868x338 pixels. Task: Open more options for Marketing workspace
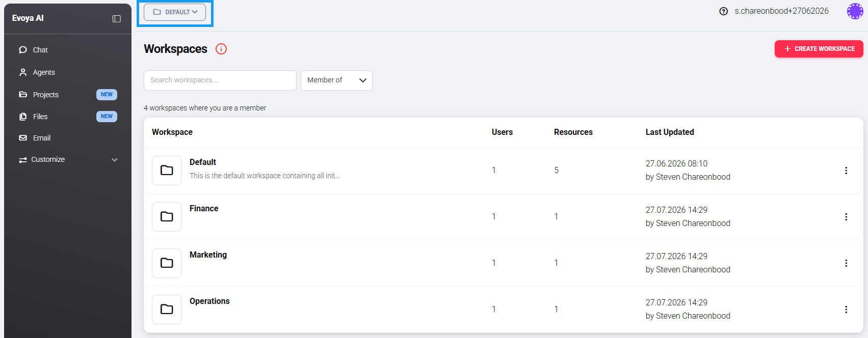(x=846, y=263)
